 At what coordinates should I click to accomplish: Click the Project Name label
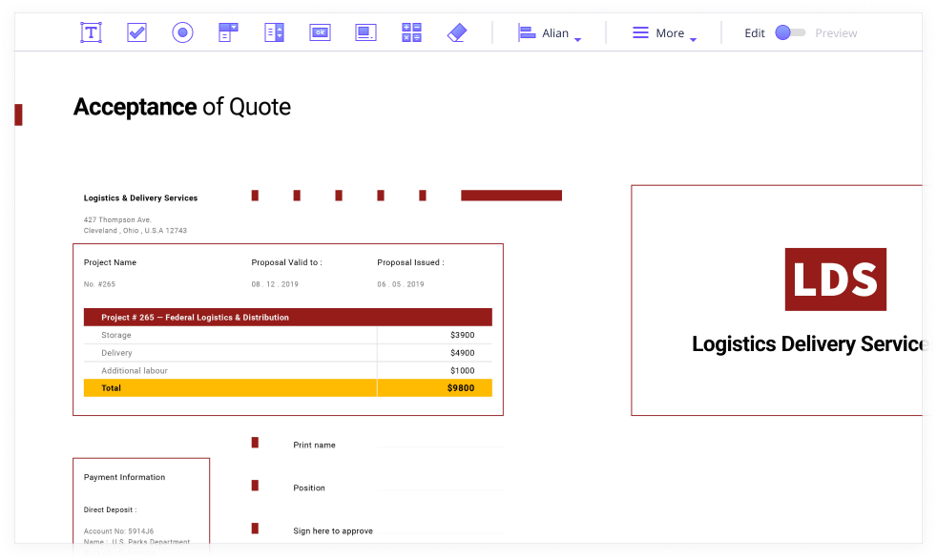pyautogui.click(x=110, y=262)
